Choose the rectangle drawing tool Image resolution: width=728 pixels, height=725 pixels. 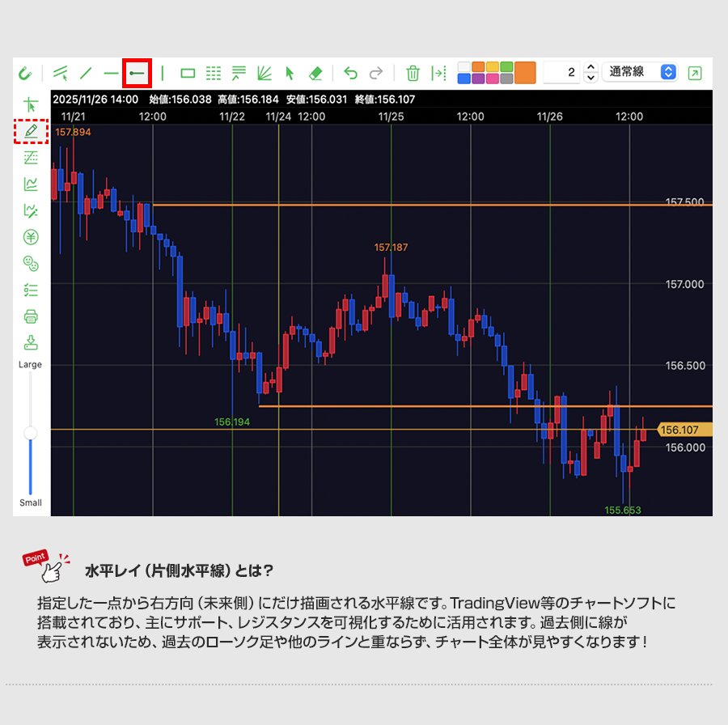pyautogui.click(x=188, y=73)
